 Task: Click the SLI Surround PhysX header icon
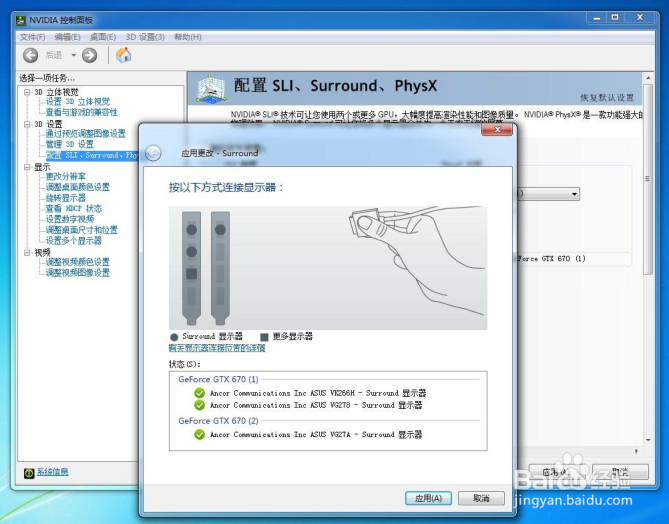point(210,89)
